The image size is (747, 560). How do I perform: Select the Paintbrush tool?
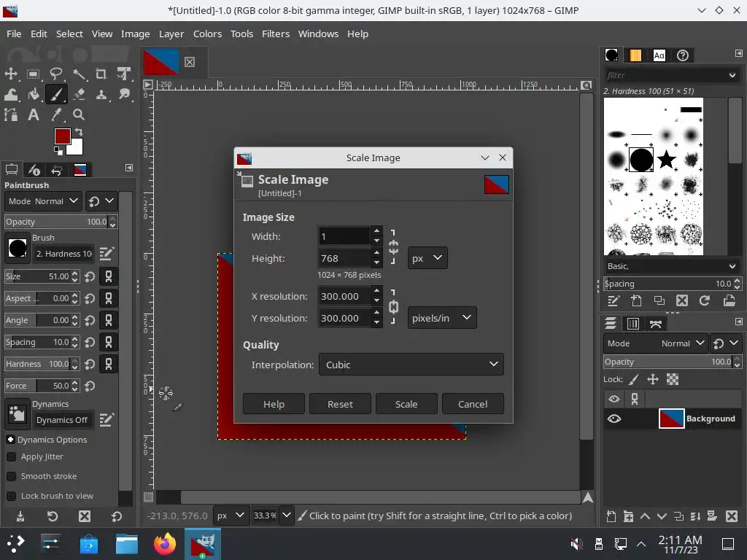coord(55,94)
